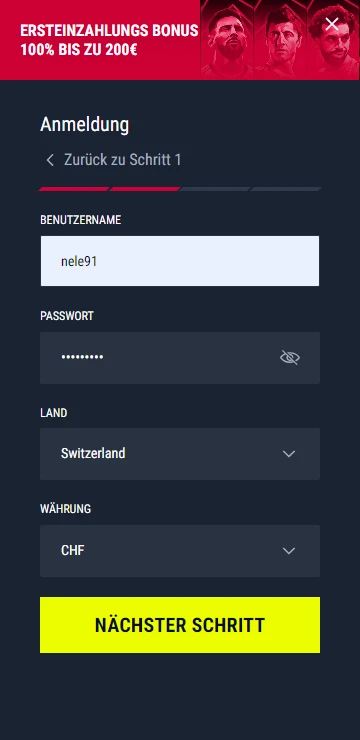Click the Anmeldung heading
Image resolution: width=360 pixels, height=740 pixels.
84,125
